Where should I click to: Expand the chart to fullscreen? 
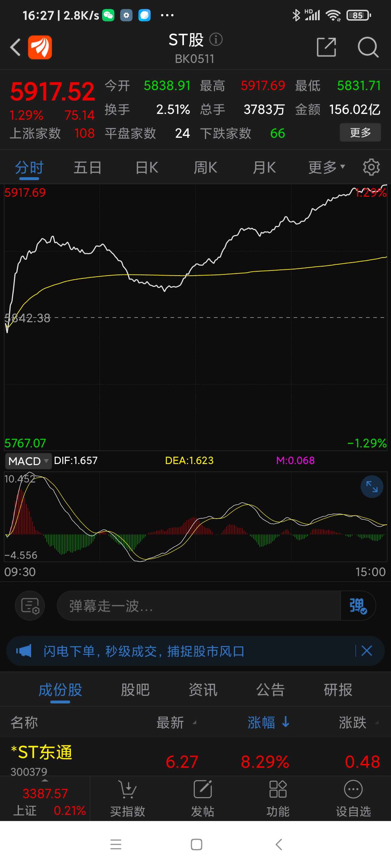coord(372,487)
